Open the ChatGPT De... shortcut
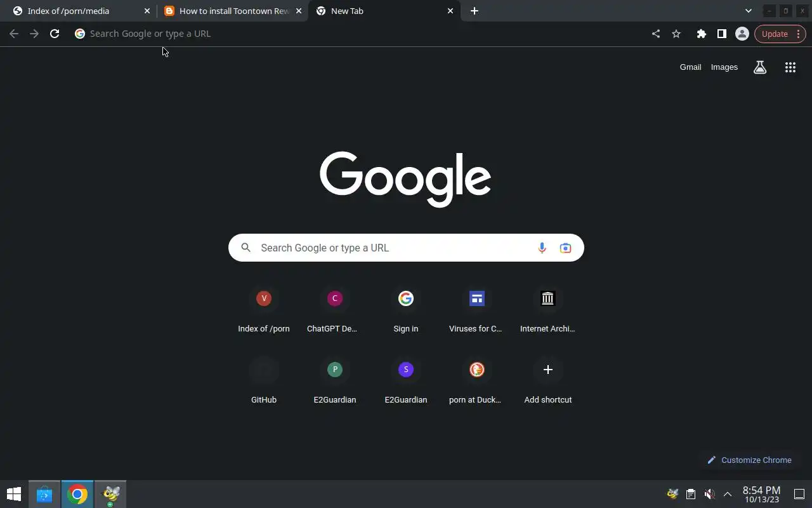The height and width of the screenshot is (508, 812). pyautogui.click(x=335, y=310)
